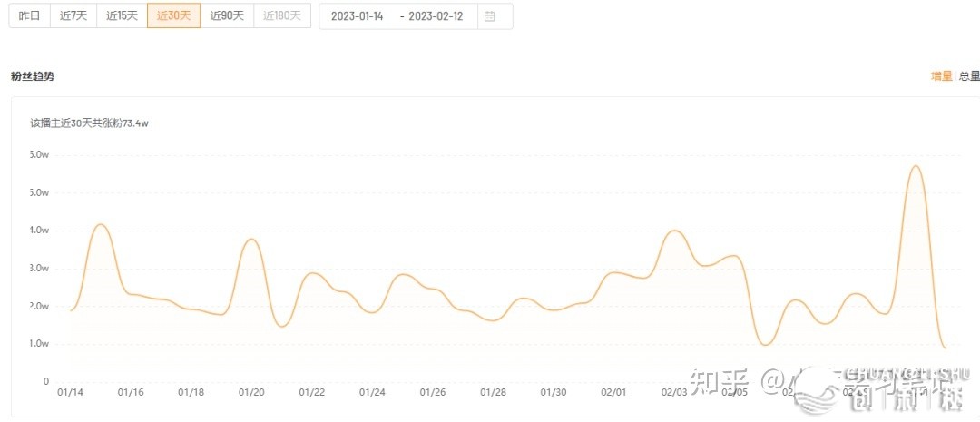Image resolution: width=980 pixels, height=422 pixels.
Task: Switch to 近90天 time range
Action: point(227,16)
